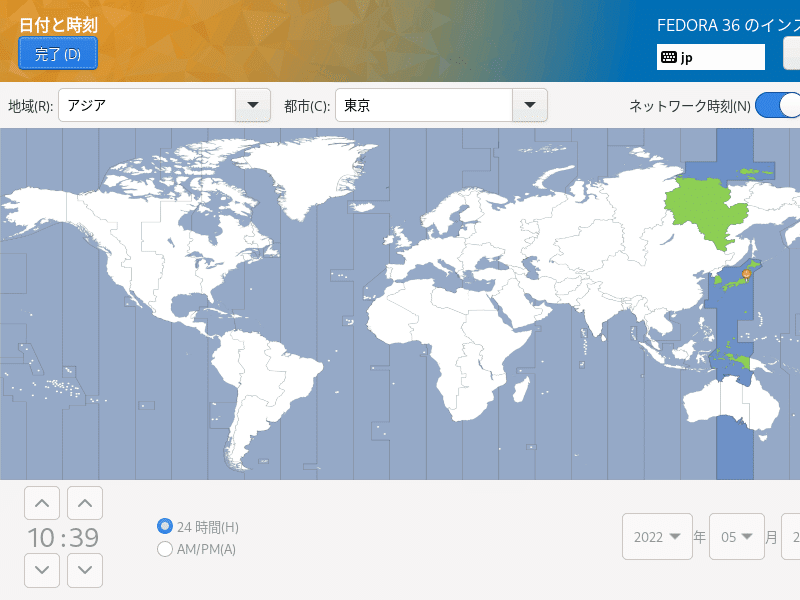Viewport: 800px width, 600px height.
Task: Click the minute value 39
Action: pyautogui.click(x=84, y=538)
